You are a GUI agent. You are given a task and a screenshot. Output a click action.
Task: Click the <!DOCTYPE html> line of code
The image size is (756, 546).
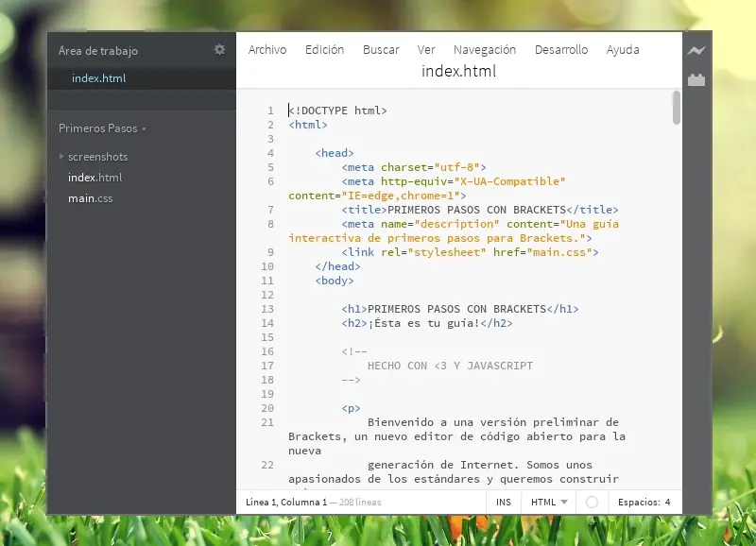coord(337,111)
